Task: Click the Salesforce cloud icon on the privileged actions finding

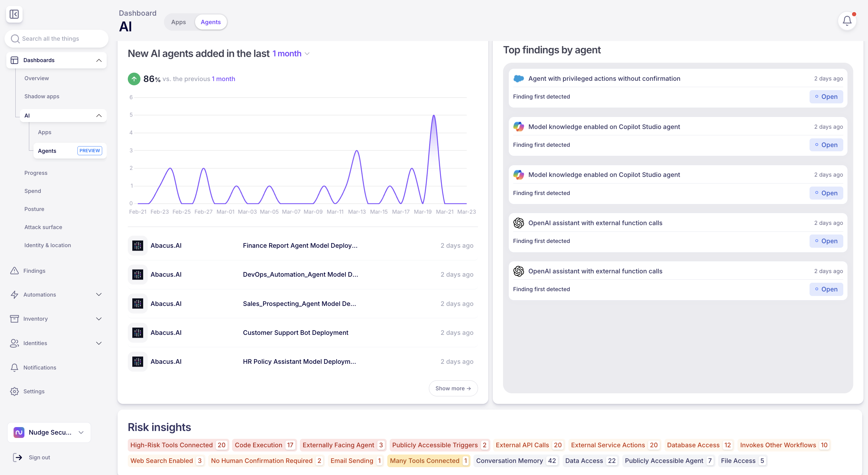Action: (x=519, y=78)
